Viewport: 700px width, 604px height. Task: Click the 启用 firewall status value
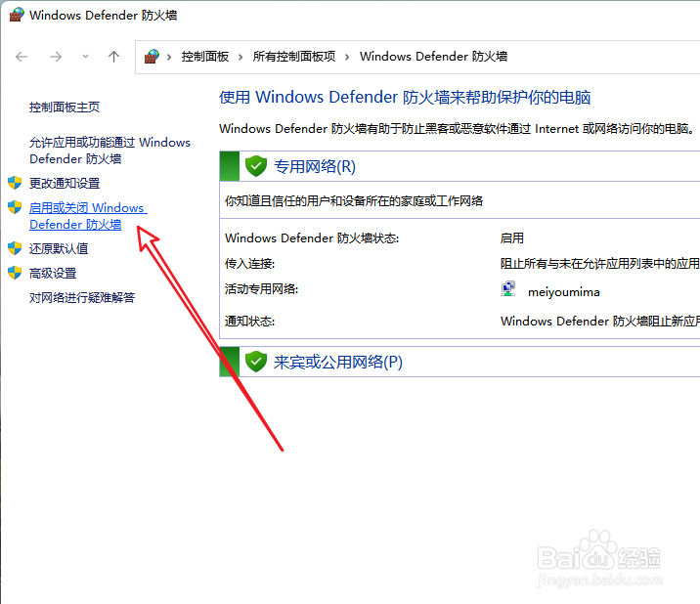coord(511,237)
